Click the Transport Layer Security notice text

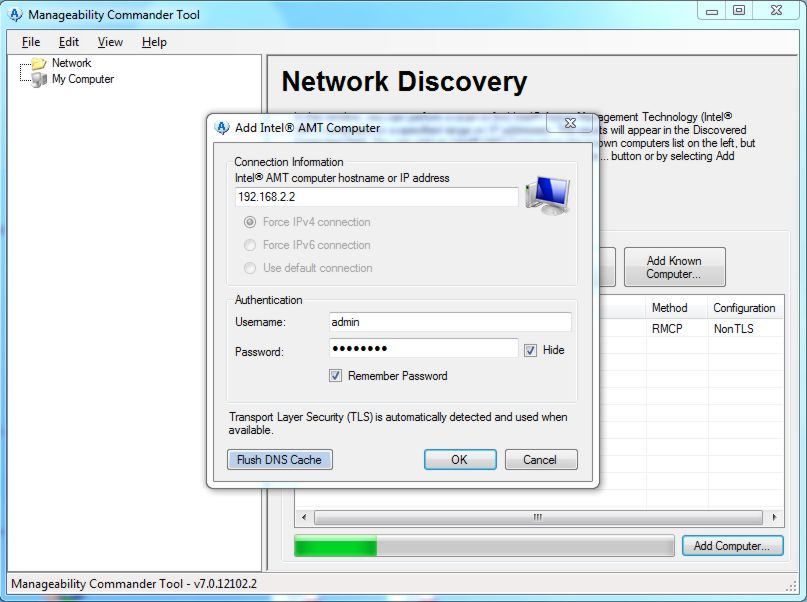[398, 423]
